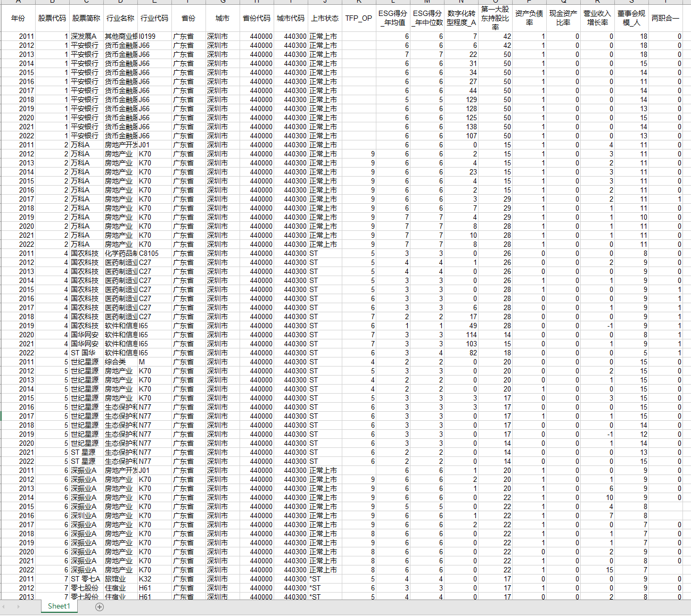The height and width of the screenshot is (616, 691).
Task: Switch to the Sheet1 tab
Action: click(x=59, y=606)
